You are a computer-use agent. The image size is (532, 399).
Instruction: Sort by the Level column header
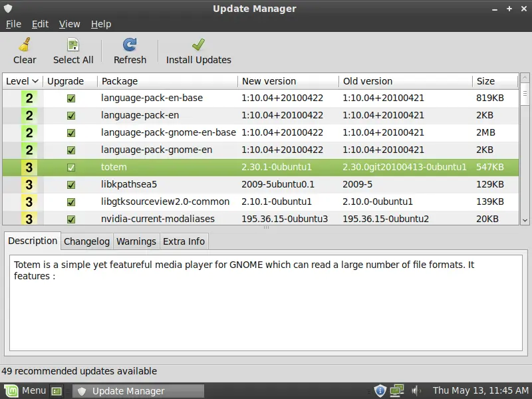[x=21, y=81]
